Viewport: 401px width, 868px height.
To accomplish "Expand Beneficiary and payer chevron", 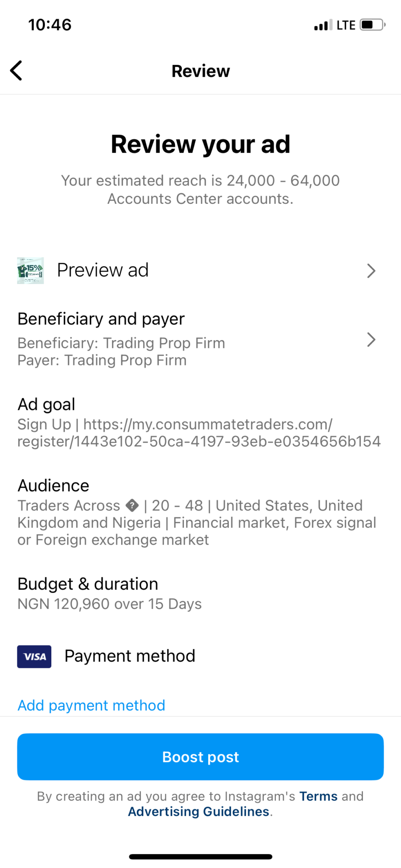I will tap(371, 339).
